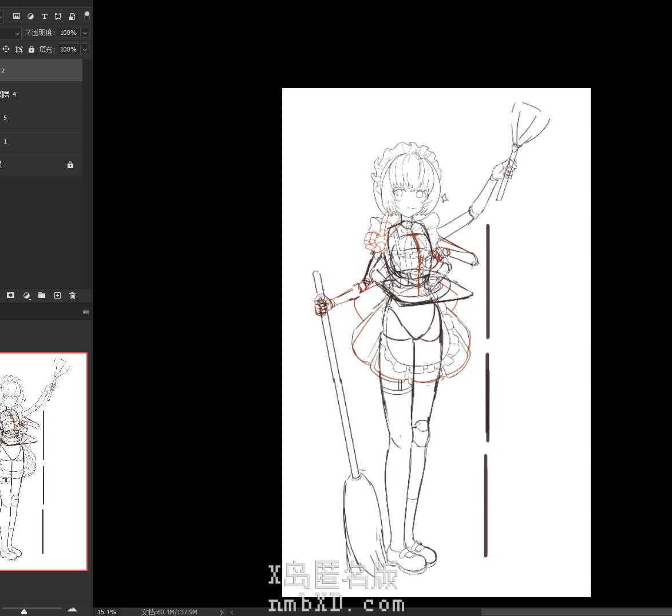Click the adjustment layer filter icon

(x=30, y=16)
